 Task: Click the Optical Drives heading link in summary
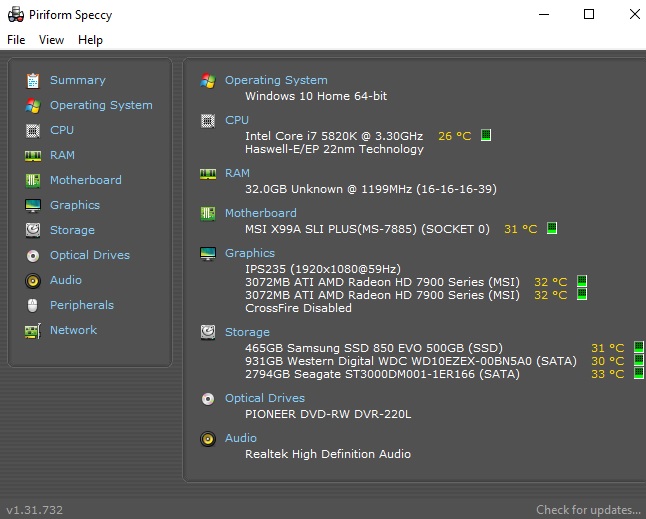tap(264, 398)
